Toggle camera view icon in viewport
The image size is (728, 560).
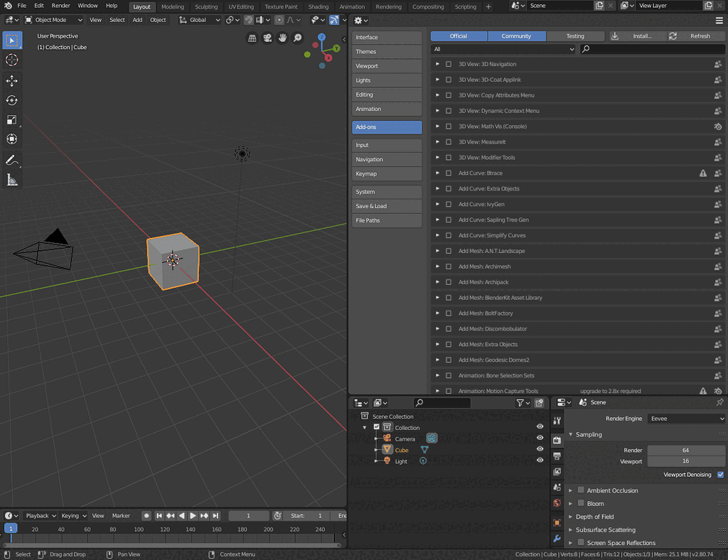[x=267, y=38]
